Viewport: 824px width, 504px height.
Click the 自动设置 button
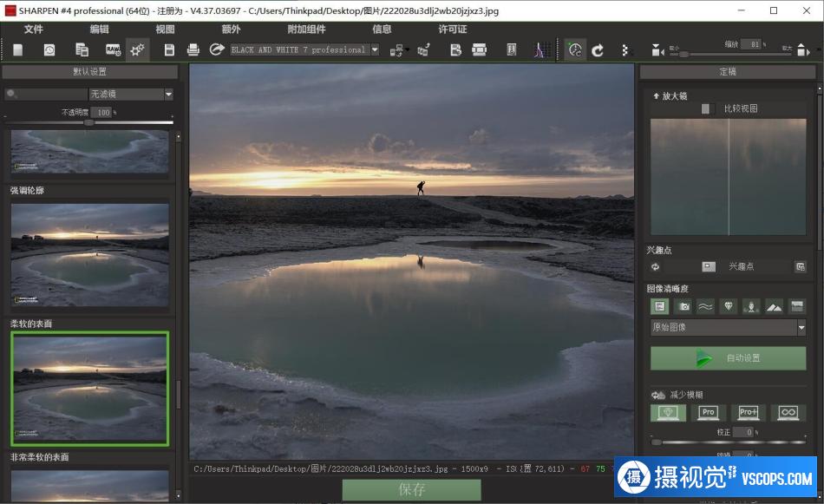click(x=728, y=358)
